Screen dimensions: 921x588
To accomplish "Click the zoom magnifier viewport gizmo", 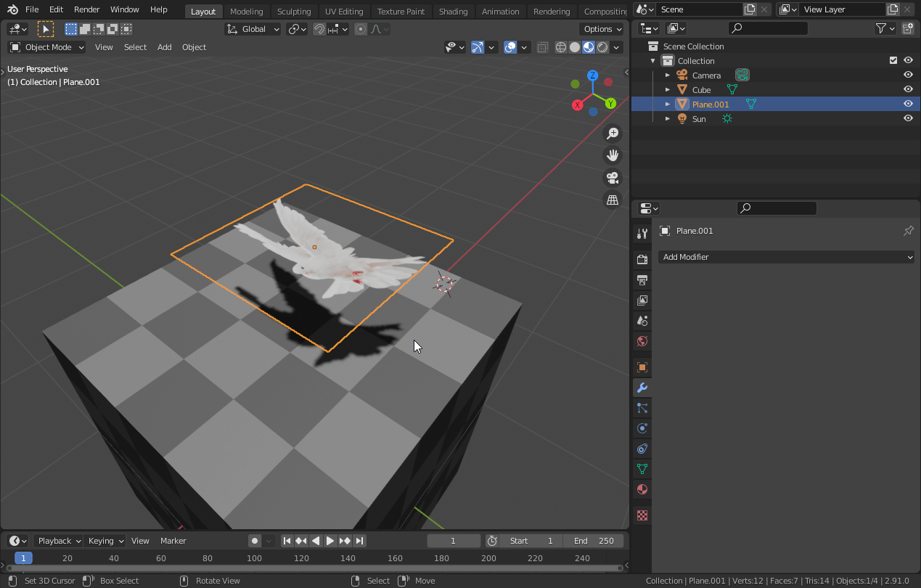I will click(613, 133).
